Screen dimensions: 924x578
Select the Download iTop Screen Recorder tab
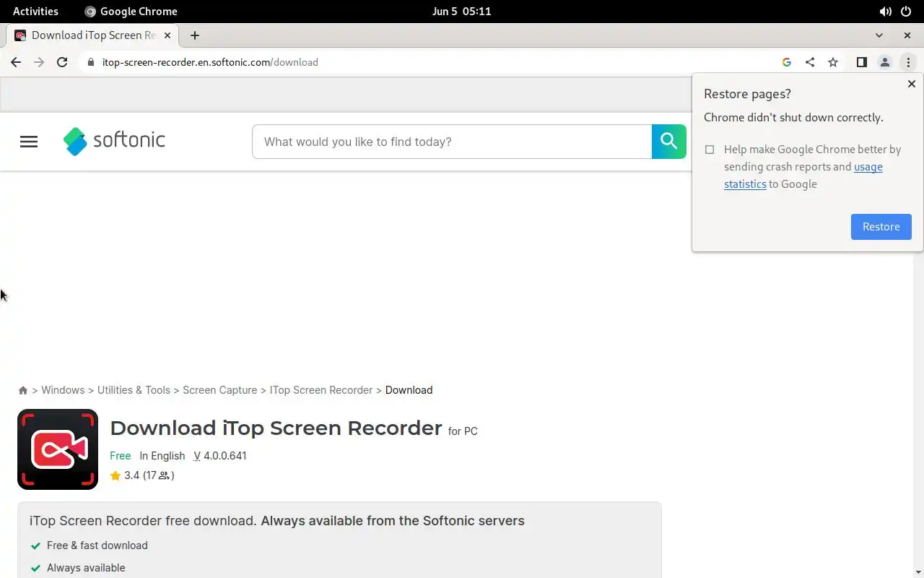tap(92, 35)
